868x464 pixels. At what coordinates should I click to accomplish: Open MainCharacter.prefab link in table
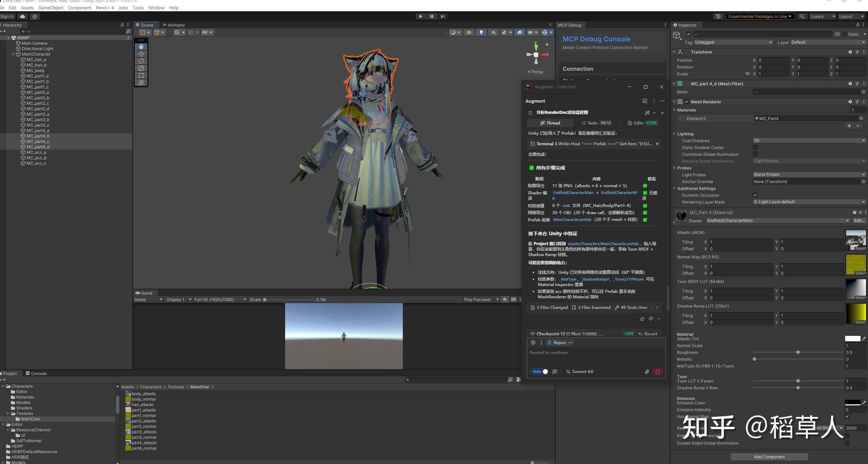point(572,220)
